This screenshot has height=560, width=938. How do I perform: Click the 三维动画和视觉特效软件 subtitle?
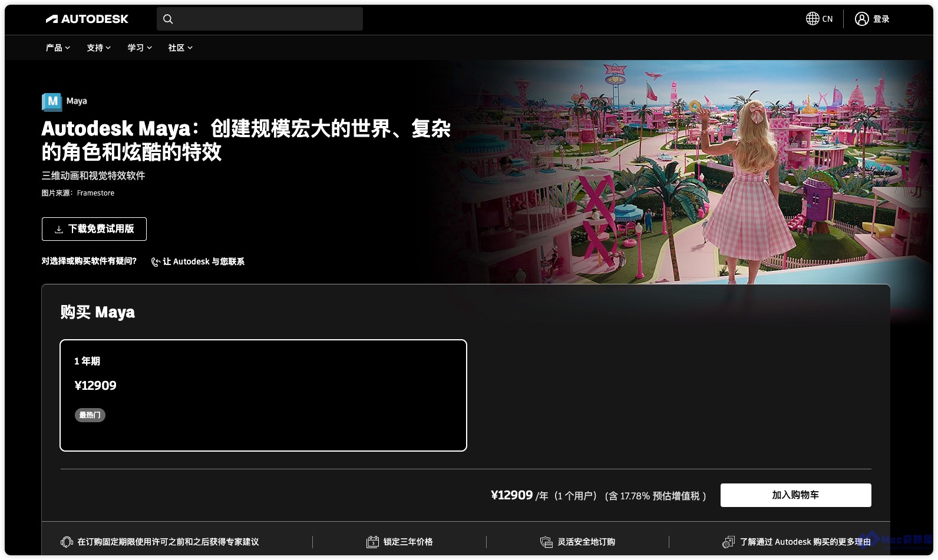pyautogui.click(x=93, y=175)
